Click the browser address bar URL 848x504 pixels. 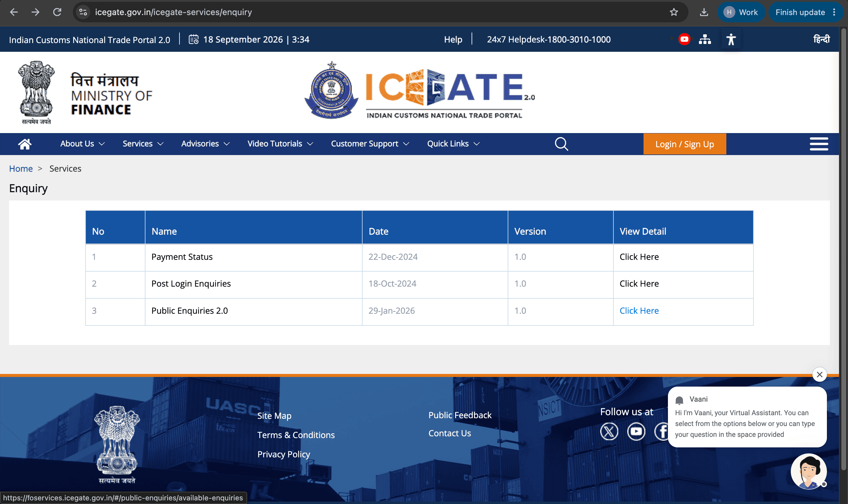coord(173,12)
